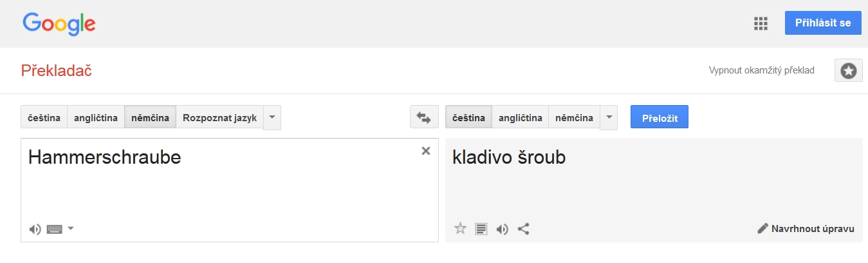Image resolution: width=868 pixels, height=263 pixels.
Task: Select all translated text icon
Action: [x=481, y=228]
